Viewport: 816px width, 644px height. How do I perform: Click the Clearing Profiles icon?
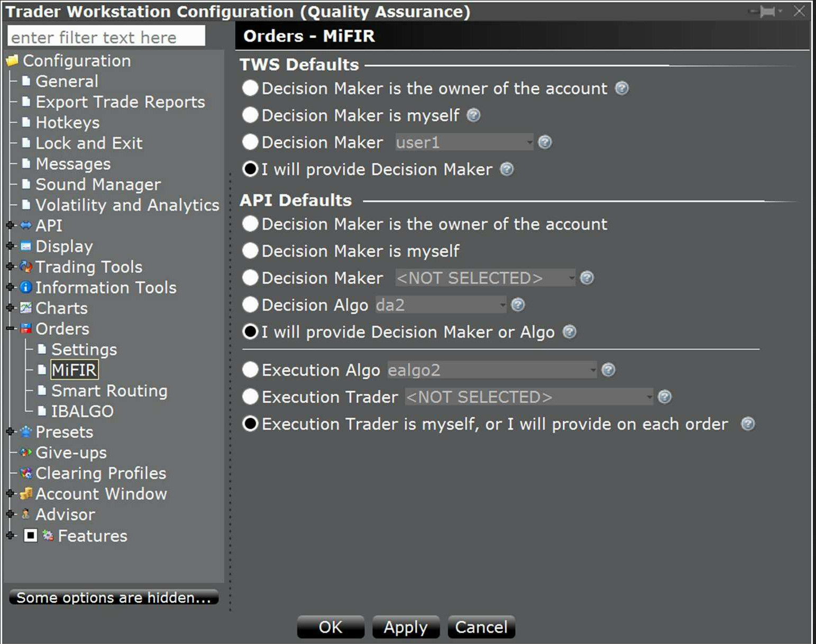(26, 473)
